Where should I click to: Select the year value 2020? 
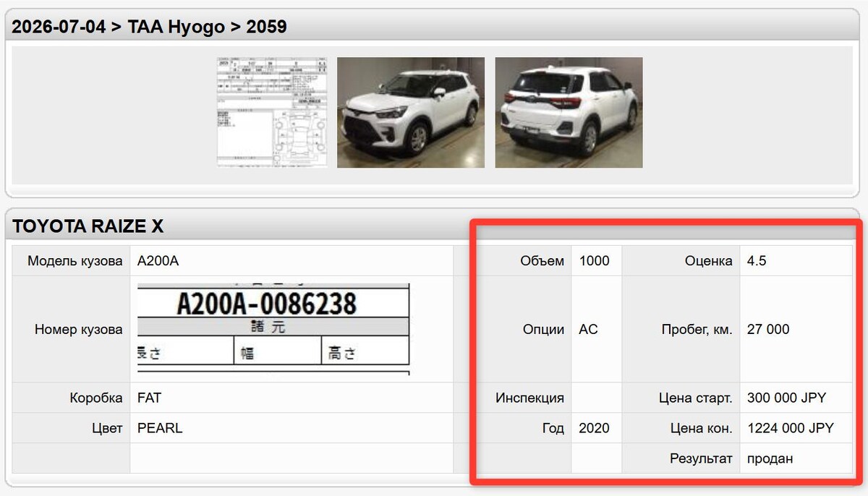[x=595, y=428]
